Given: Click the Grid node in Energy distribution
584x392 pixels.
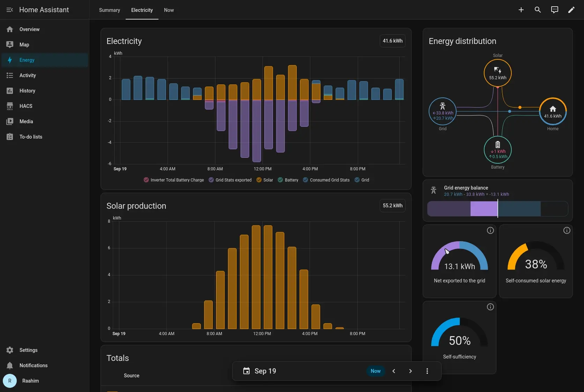Looking at the screenshot, I should (x=443, y=111).
